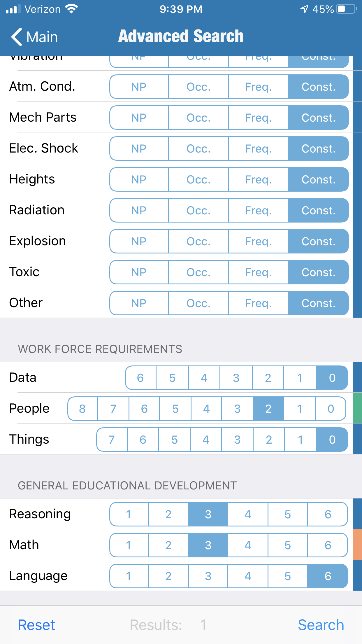The image size is (362, 644).
Task: Select Const. for Heights
Action: (x=318, y=180)
